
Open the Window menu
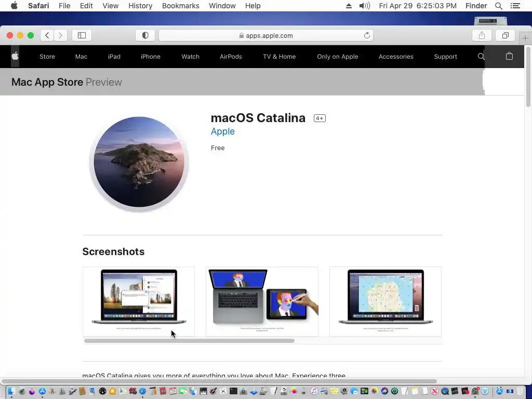(x=222, y=6)
